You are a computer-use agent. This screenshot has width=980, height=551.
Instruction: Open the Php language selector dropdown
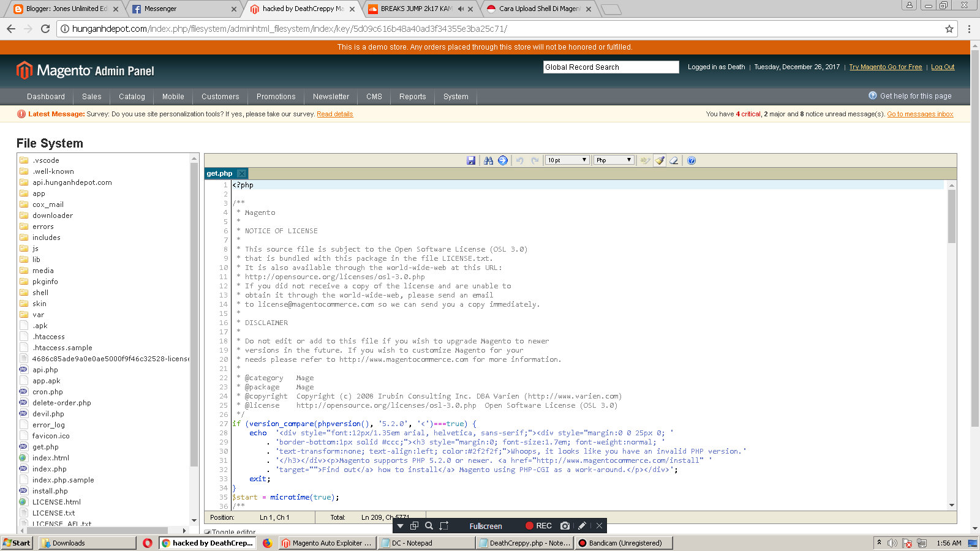[x=612, y=159]
